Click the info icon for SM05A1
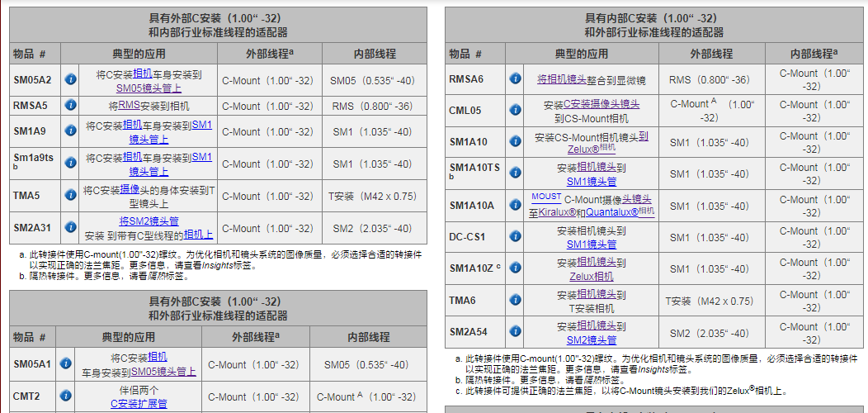868x413 pixels. coord(64,364)
